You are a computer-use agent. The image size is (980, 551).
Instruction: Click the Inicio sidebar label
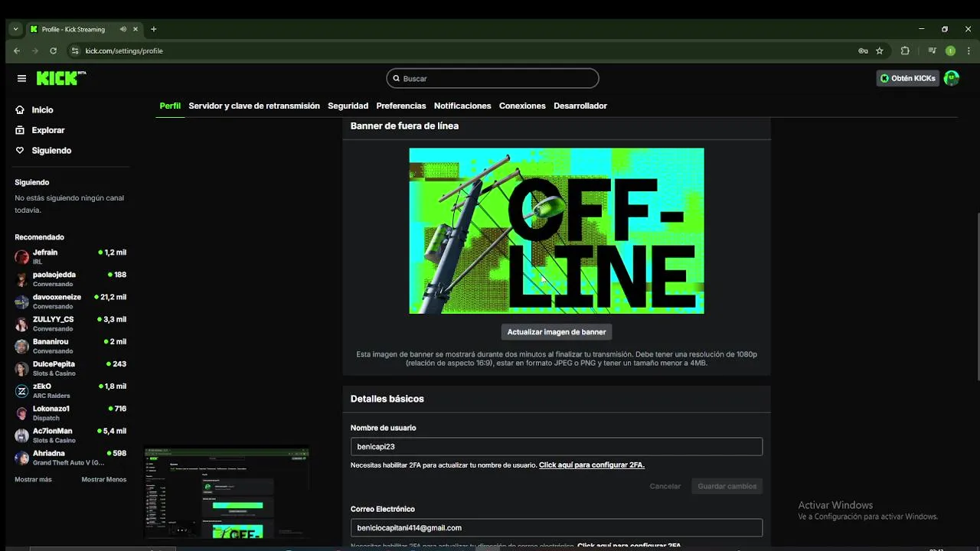pos(42,110)
